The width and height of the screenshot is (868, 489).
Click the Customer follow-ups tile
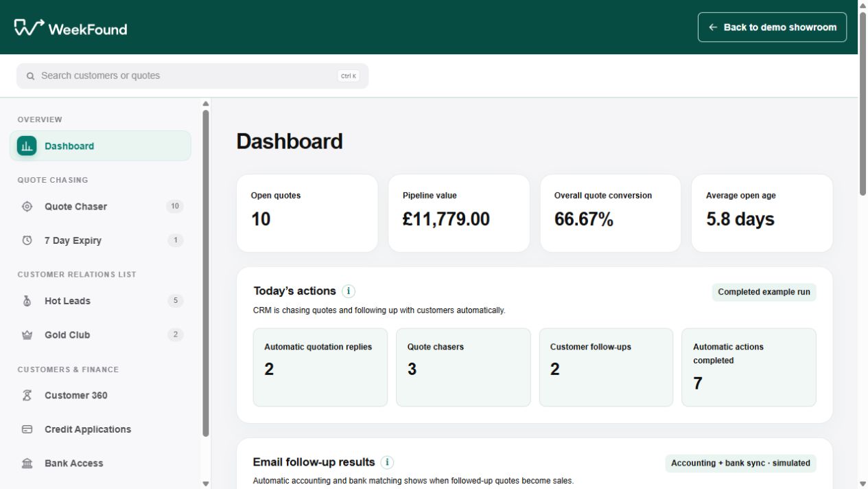point(606,367)
